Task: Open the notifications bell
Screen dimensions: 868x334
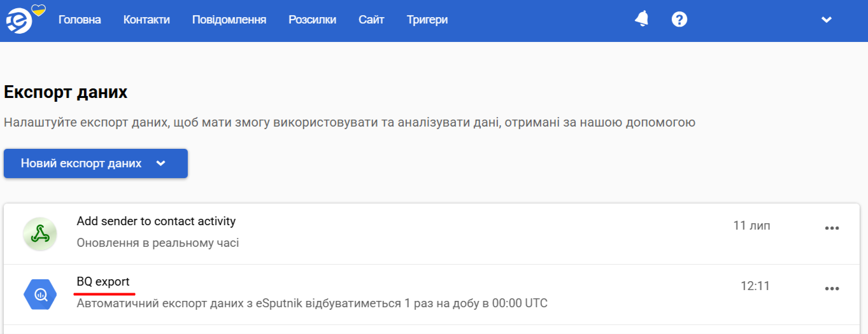Action: [x=642, y=20]
